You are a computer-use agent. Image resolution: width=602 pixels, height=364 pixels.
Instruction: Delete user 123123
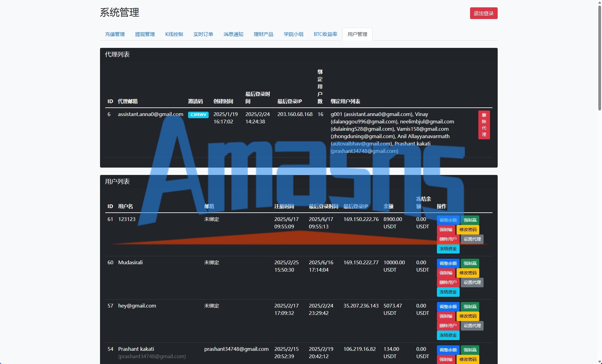point(448,239)
